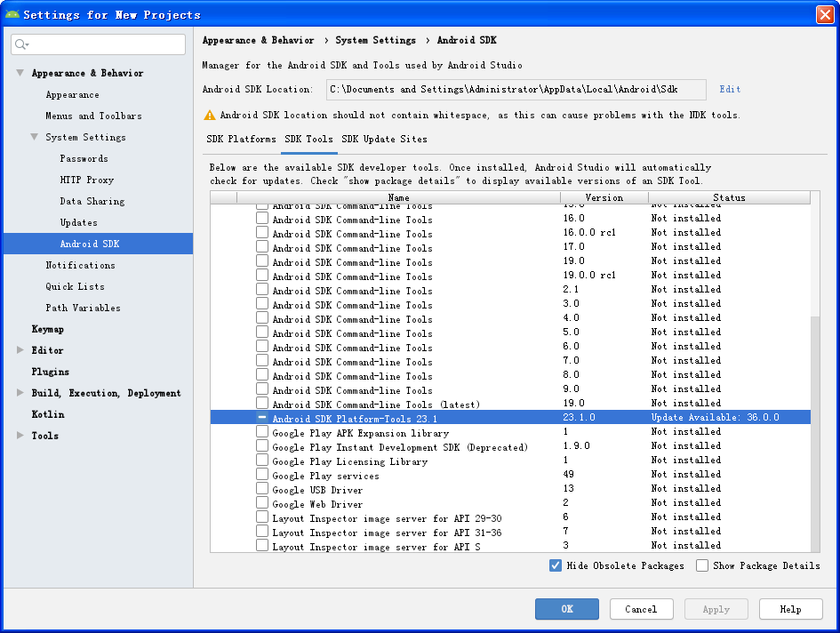Close the Settings for New Projects dialog

point(825,14)
